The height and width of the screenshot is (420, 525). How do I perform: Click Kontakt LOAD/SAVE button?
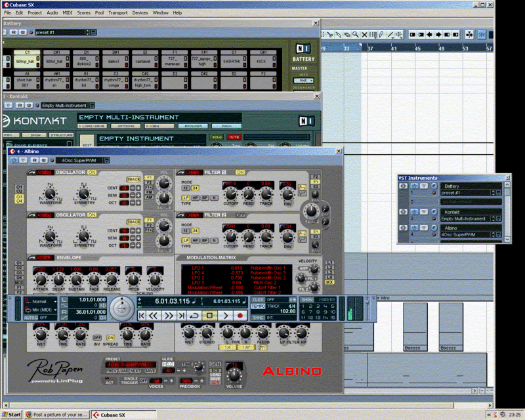(x=93, y=126)
